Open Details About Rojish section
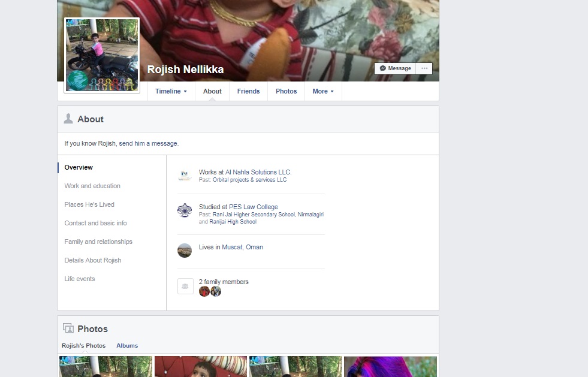 click(93, 260)
